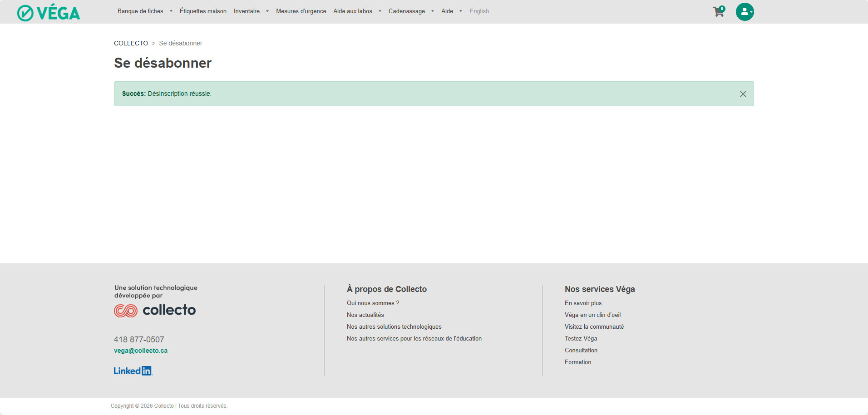Switch language to English
The image size is (868, 415).
pyautogui.click(x=479, y=11)
